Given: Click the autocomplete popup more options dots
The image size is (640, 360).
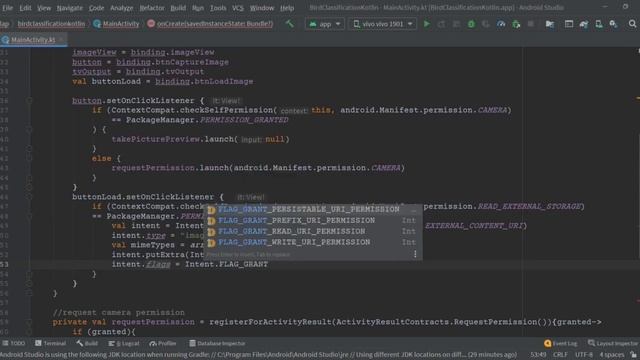Looking at the screenshot, I should [415, 254].
